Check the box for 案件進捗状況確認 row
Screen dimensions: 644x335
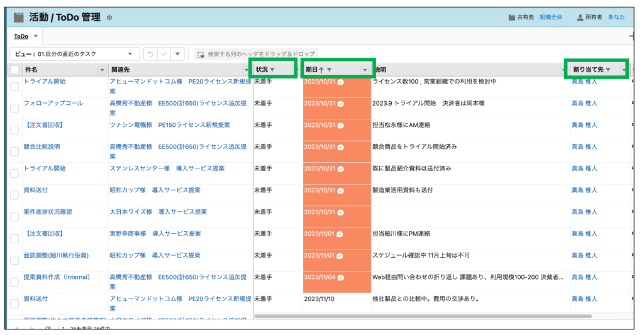[x=15, y=217]
